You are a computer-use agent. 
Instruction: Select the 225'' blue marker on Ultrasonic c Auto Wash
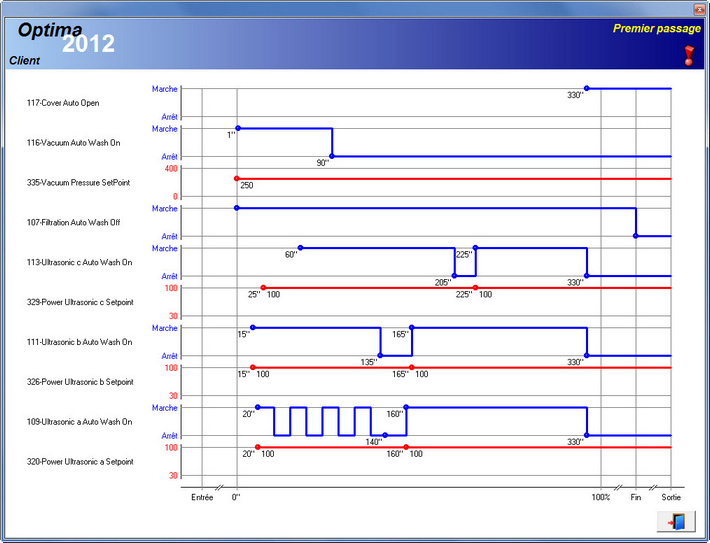coord(475,248)
